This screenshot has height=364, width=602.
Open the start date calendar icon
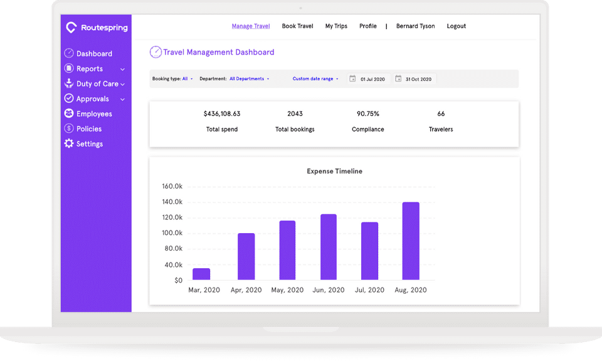point(352,79)
